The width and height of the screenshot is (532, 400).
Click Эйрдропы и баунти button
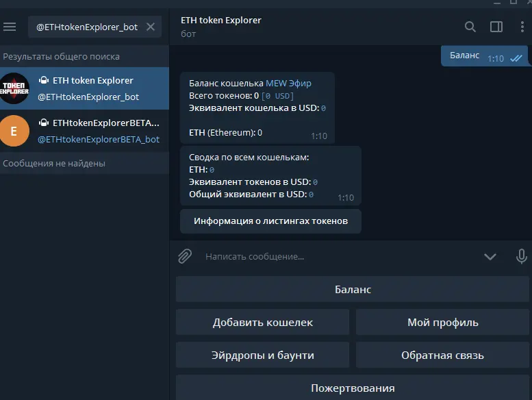[263, 355]
